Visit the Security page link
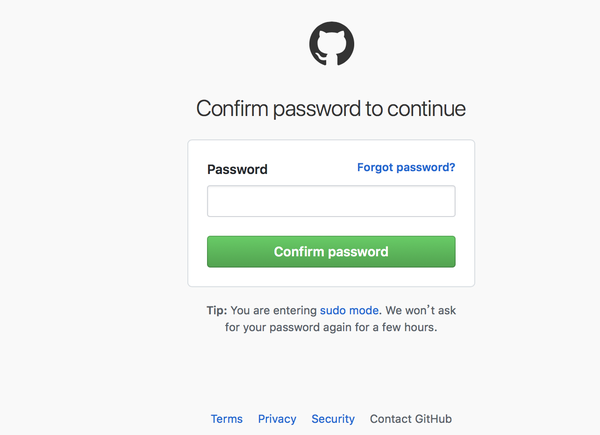The image size is (600, 435). tap(333, 419)
